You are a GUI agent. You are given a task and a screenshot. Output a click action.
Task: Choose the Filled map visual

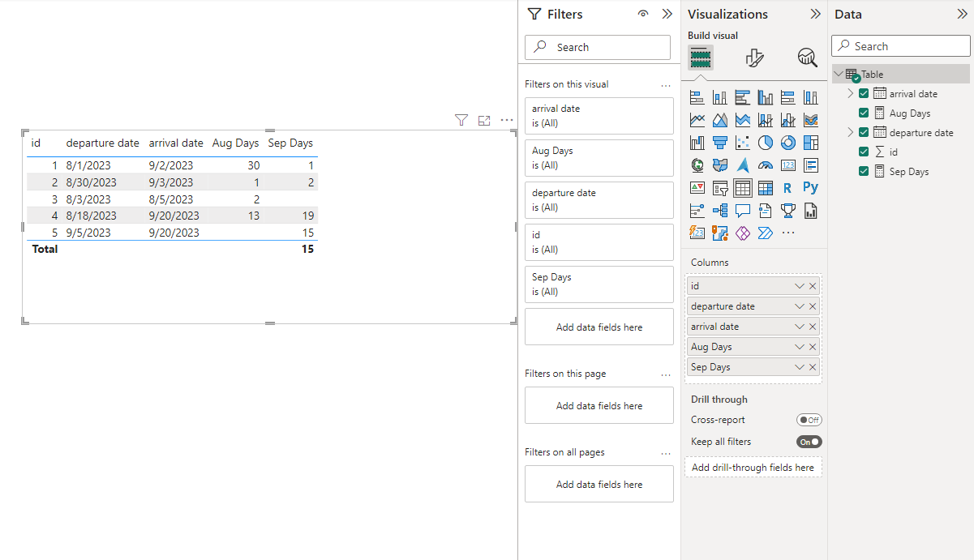719,165
